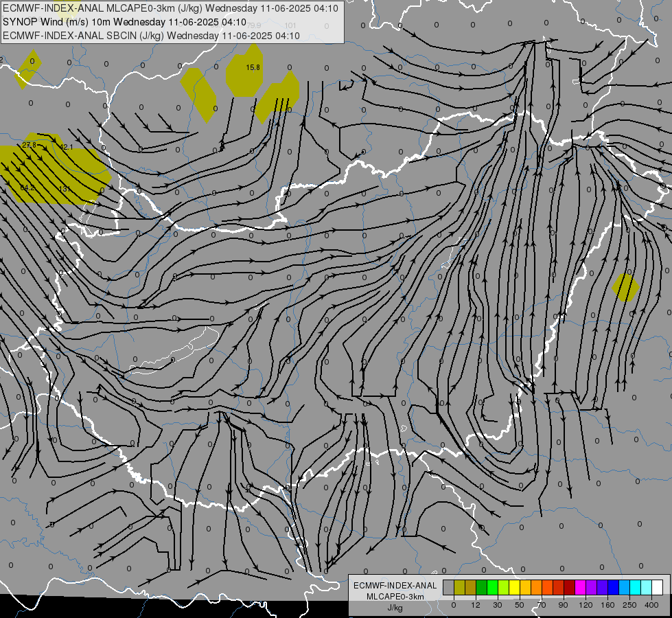Select the yellow legend swatch

515,588
